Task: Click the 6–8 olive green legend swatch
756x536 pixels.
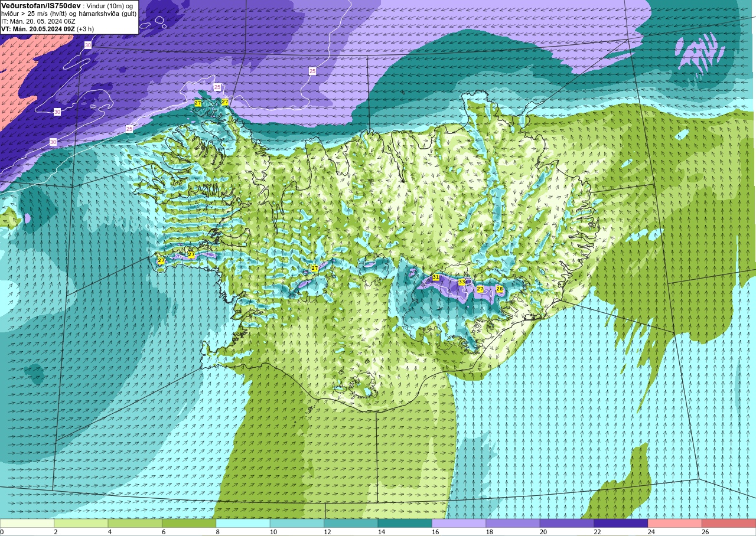Action: (x=189, y=523)
